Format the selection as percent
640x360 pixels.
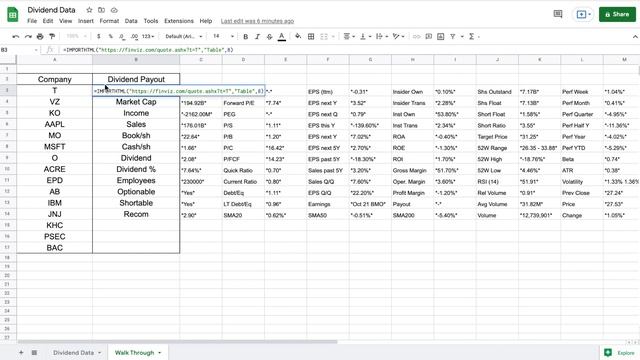(x=110, y=37)
